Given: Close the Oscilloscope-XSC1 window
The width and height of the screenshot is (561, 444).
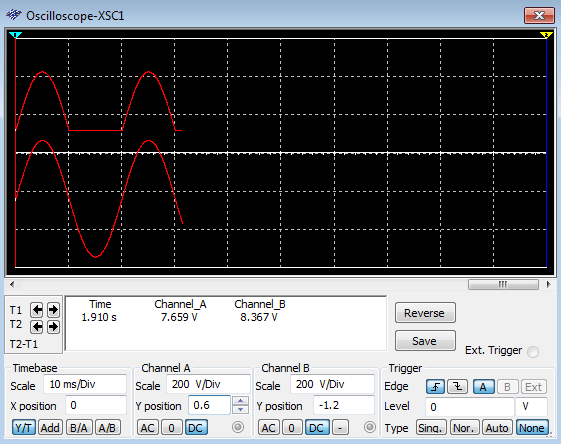Looking at the screenshot, I should (539, 15).
